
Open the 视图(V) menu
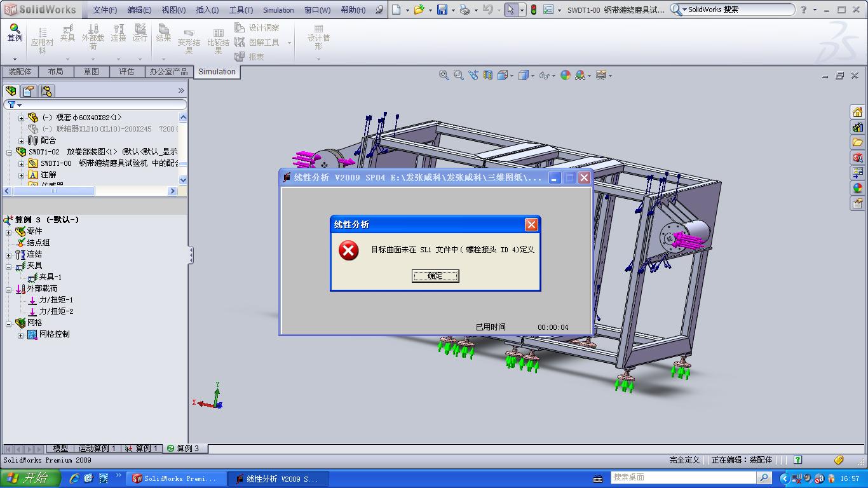[x=173, y=10]
